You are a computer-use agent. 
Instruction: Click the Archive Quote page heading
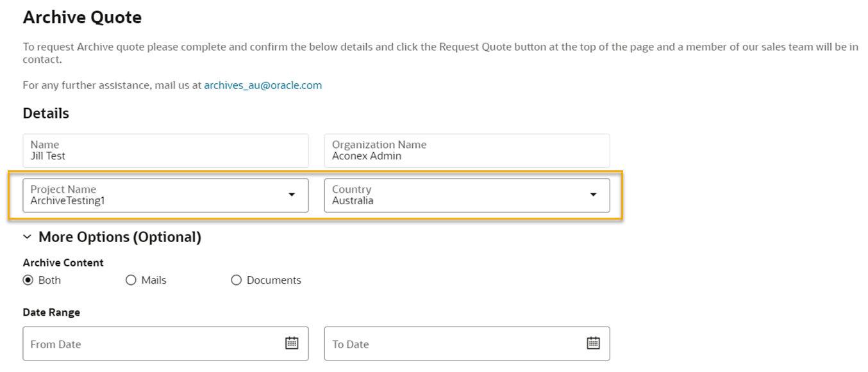tap(82, 17)
